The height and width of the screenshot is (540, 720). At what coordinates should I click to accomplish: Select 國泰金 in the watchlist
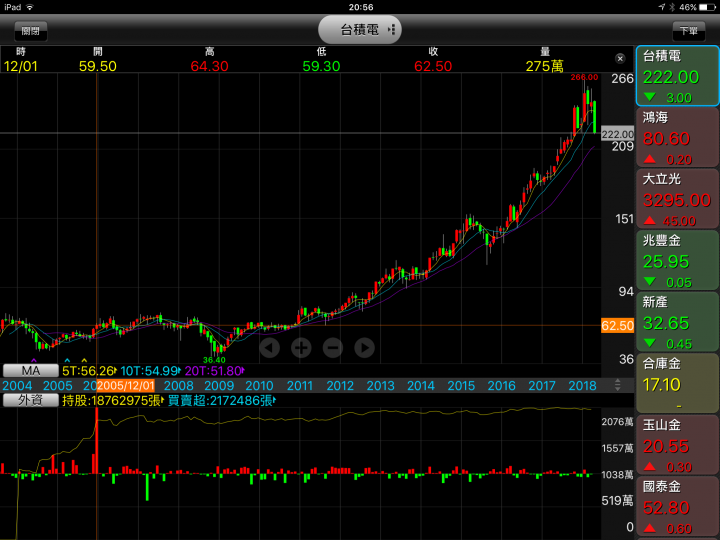click(677, 506)
